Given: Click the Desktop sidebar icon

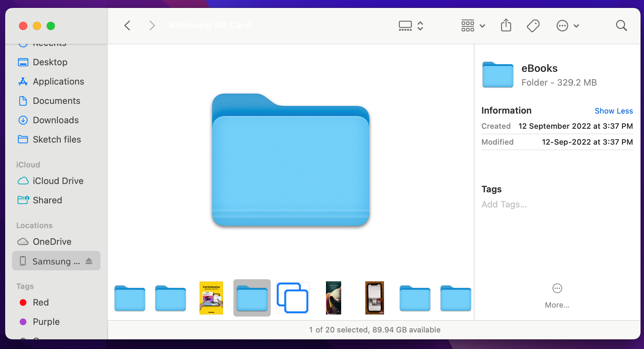Looking at the screenshot, I should click(23, 62).
